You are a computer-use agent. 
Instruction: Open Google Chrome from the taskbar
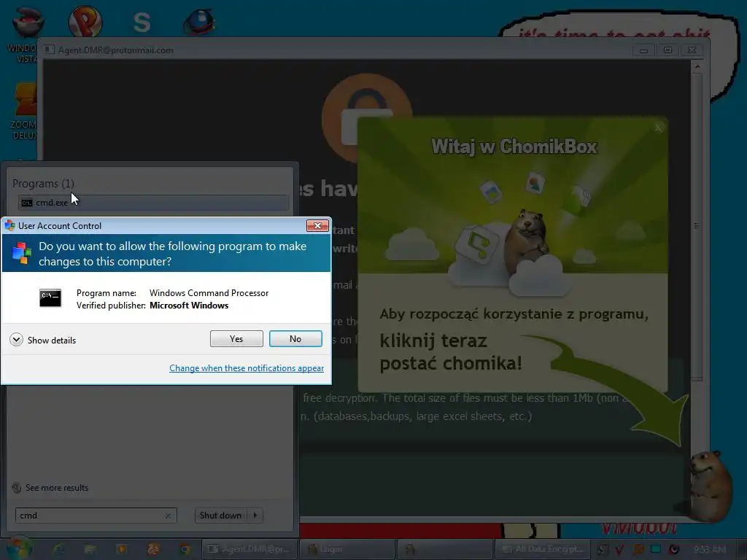coord(185,549)
